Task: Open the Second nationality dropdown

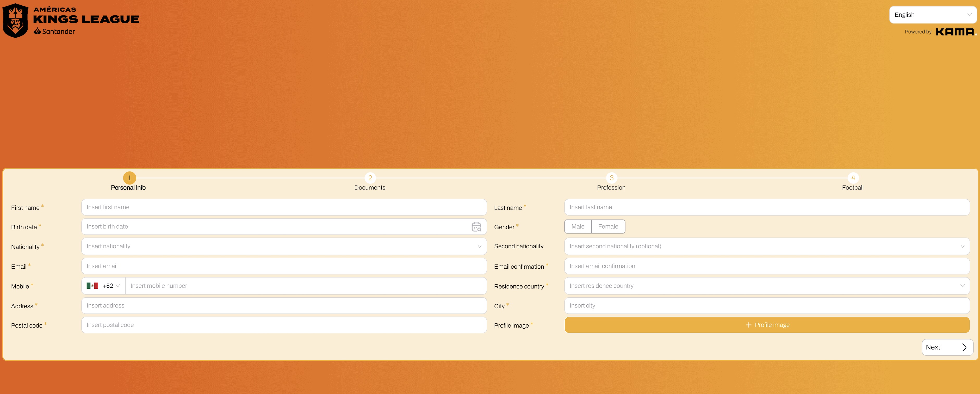Action: pyautogui.click(x=767, y=246)
